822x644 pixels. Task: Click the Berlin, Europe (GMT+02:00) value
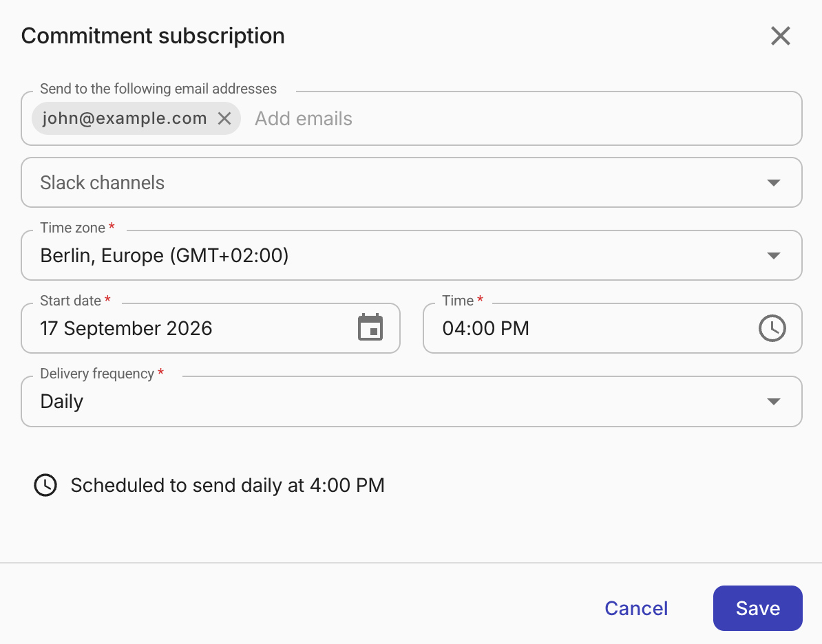[x=165, y=256]
